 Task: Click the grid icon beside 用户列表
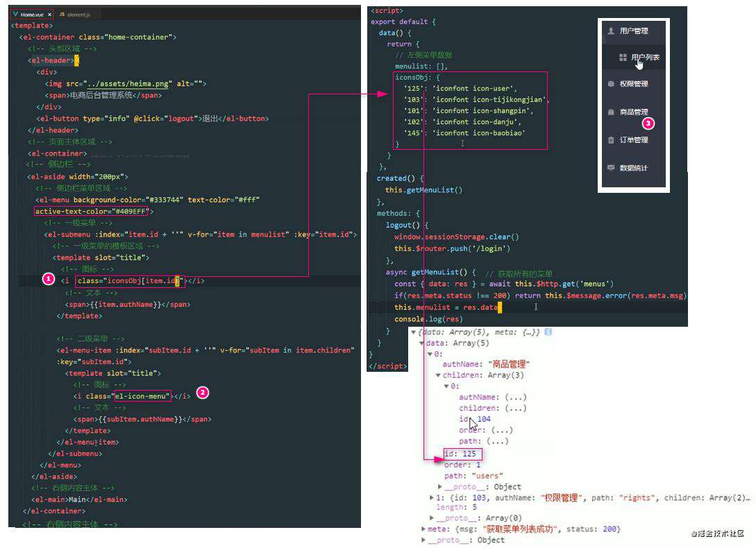[x=623, y=58]
